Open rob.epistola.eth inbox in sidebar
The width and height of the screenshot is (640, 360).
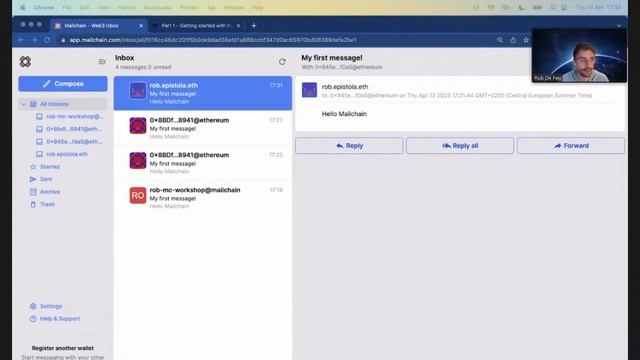(62, 154)
